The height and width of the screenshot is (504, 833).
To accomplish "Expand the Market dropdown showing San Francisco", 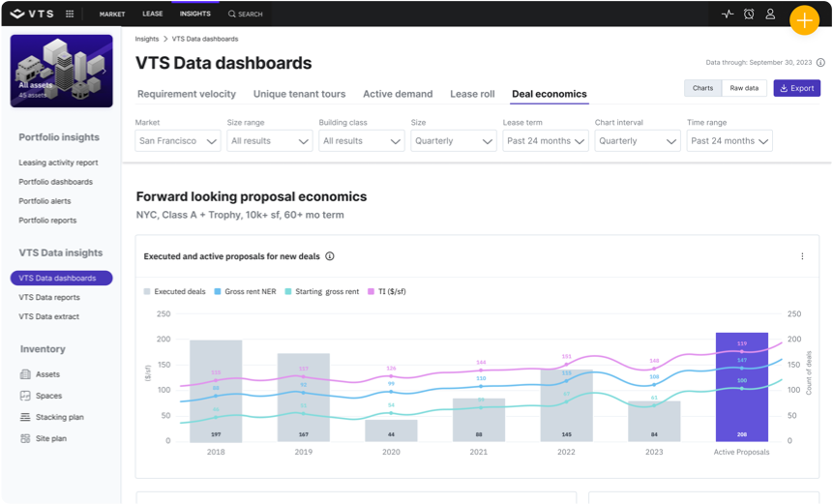I will (179, 141).
